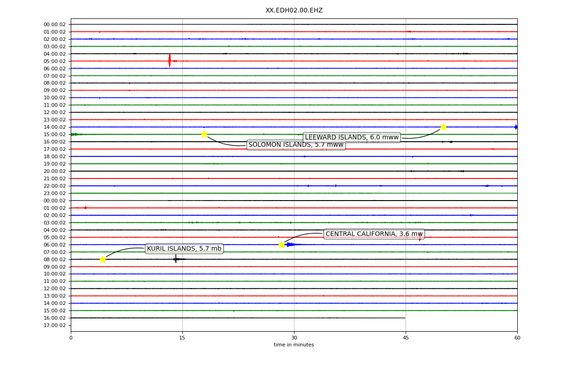Click the green burst starting 15:00:02 trace

click(76, 134)
